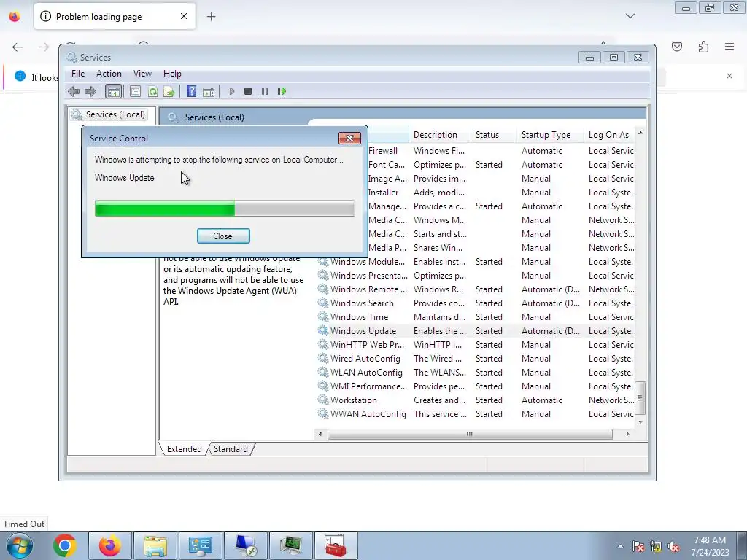Click the horizontal scrollbar left arrow
This screenshot has height=560, width=747.
[x=320, y=434]
